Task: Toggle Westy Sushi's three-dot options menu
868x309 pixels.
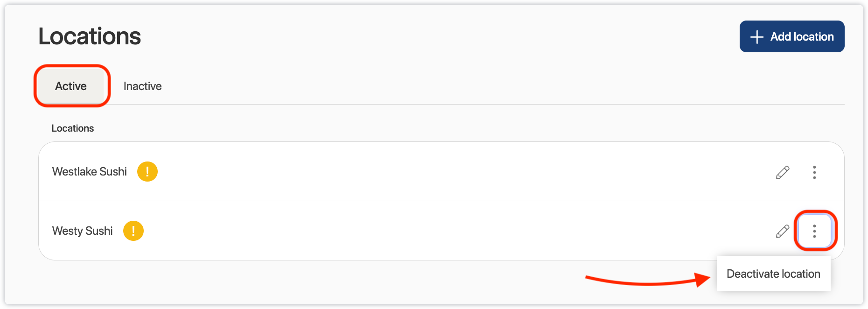Action: click(814, 231)
